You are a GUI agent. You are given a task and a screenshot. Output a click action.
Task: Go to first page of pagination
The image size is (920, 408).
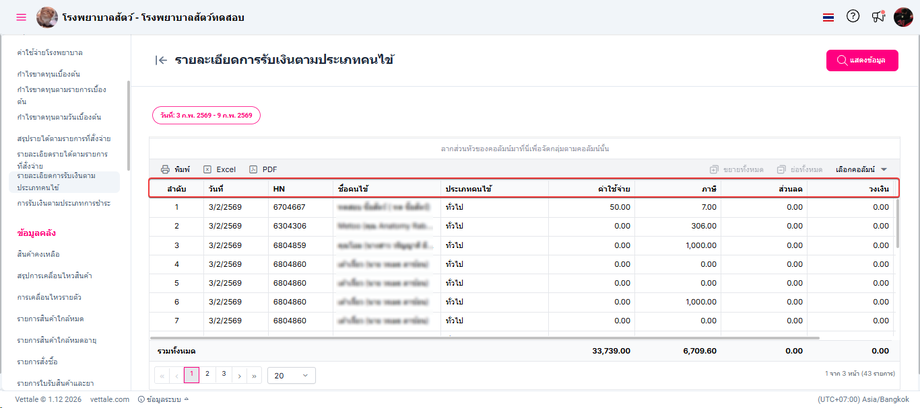tap(161, 375)
